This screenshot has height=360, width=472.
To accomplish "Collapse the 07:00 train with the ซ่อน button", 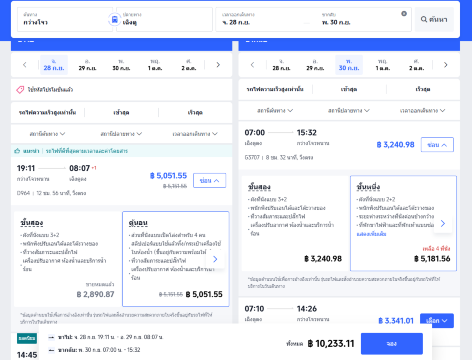I will click(x=437, y=145).
